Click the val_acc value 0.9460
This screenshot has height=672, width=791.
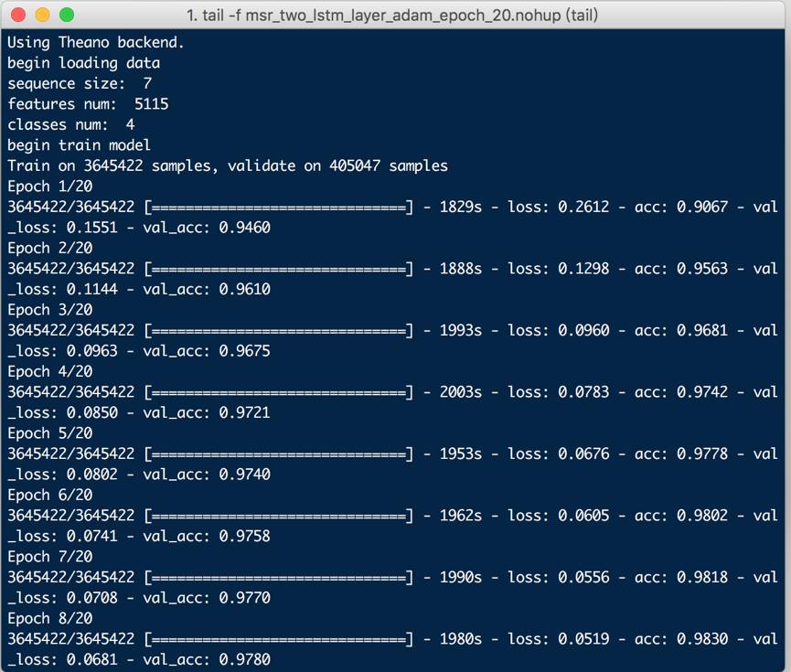pos(245,228)
